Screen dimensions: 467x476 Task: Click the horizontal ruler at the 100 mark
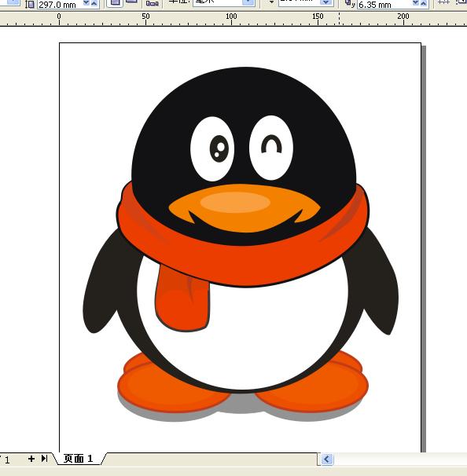pos(231,17)
